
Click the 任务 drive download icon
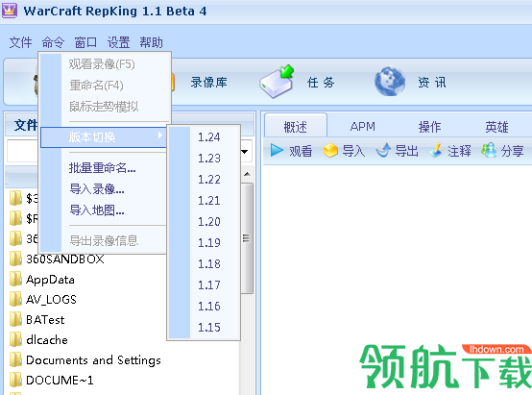coord(277,82)
